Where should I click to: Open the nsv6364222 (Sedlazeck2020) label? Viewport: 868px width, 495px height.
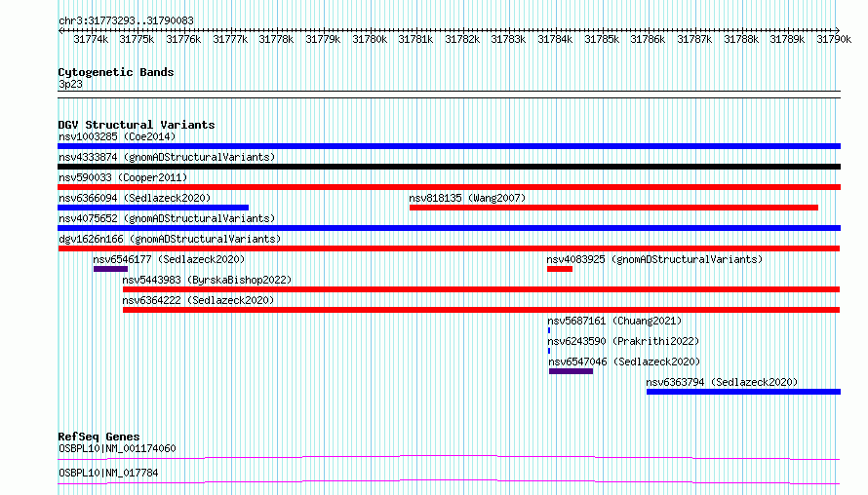tap(198, 300)
